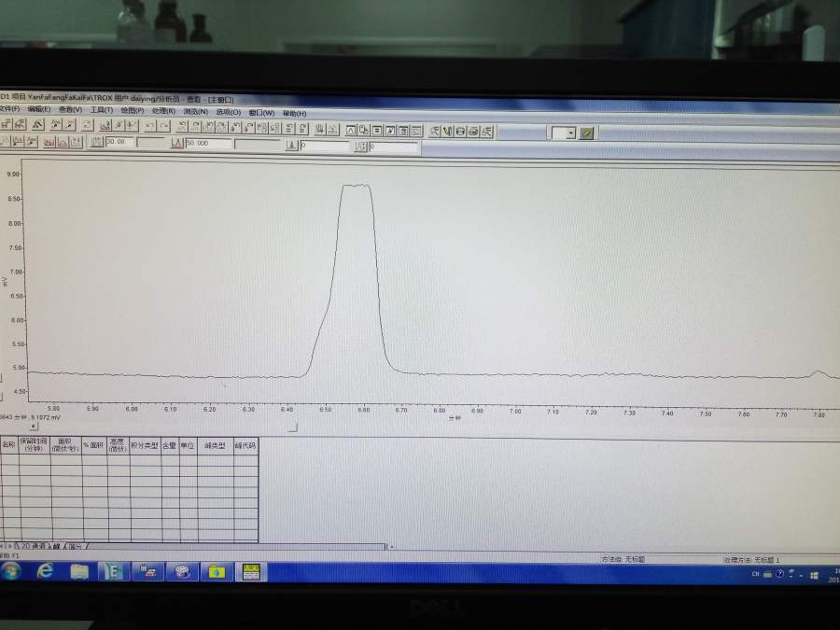Viewport: 840px width, 630px height.
Task: Click the minimum height icon before last 0 field
Action: [x=361, y=147]
